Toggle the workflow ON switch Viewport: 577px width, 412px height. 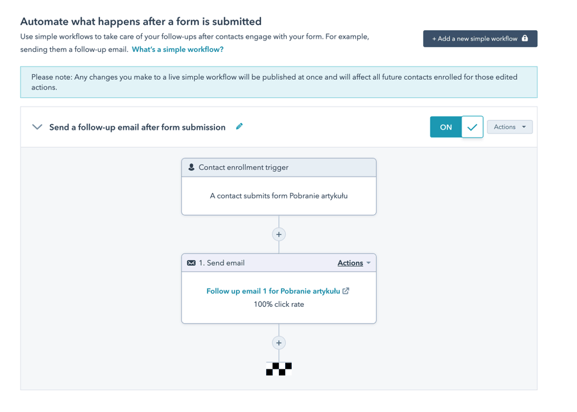456,127
